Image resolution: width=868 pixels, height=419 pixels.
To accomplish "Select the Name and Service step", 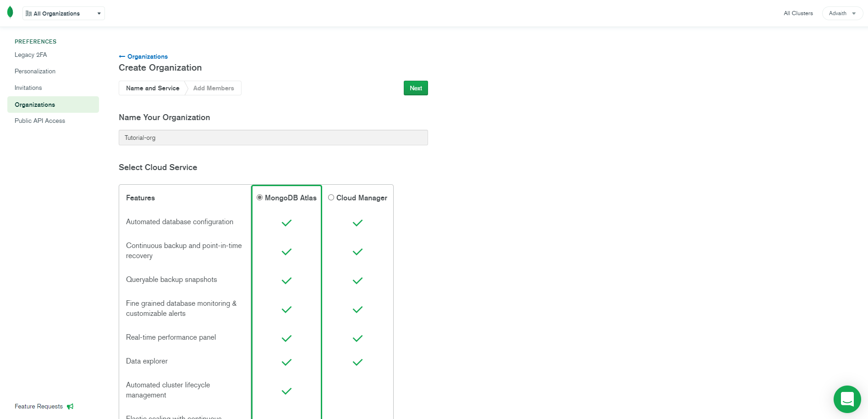I will point(153,88).
